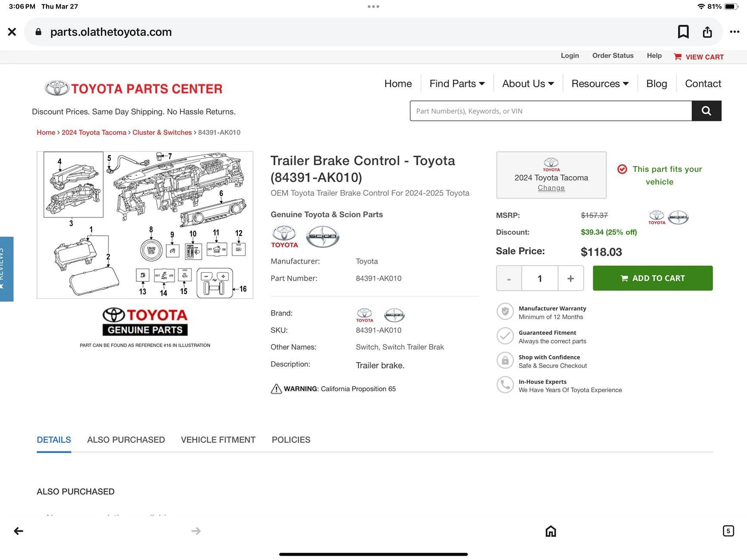Switch to the Also Purchased tab

126,440
